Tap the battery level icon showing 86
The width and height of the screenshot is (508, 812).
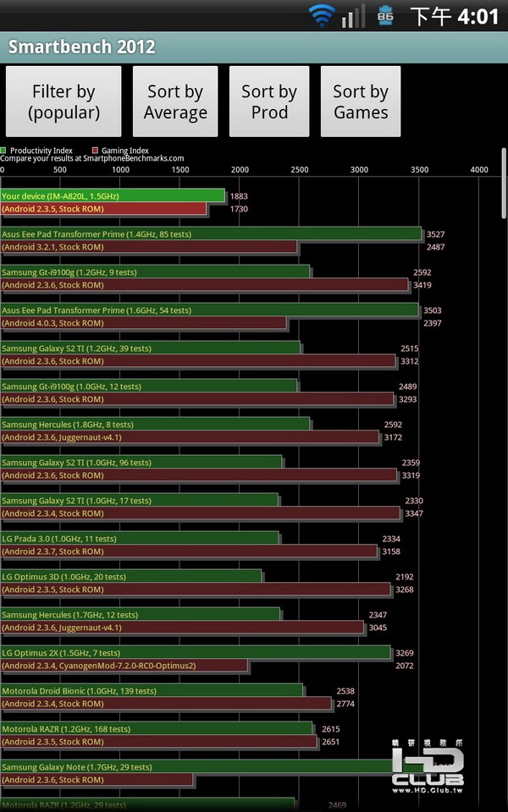pyautogui.click(x=385, y=16)
